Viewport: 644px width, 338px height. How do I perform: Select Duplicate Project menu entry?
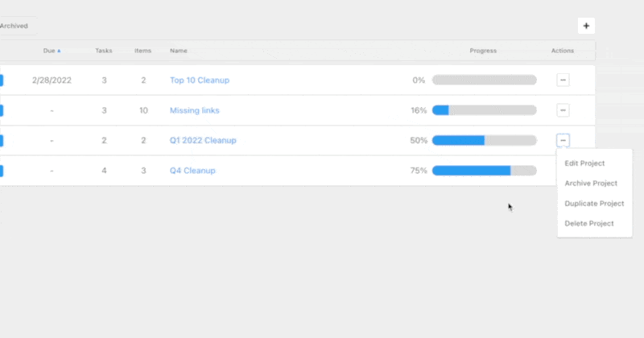coord(594,204)
